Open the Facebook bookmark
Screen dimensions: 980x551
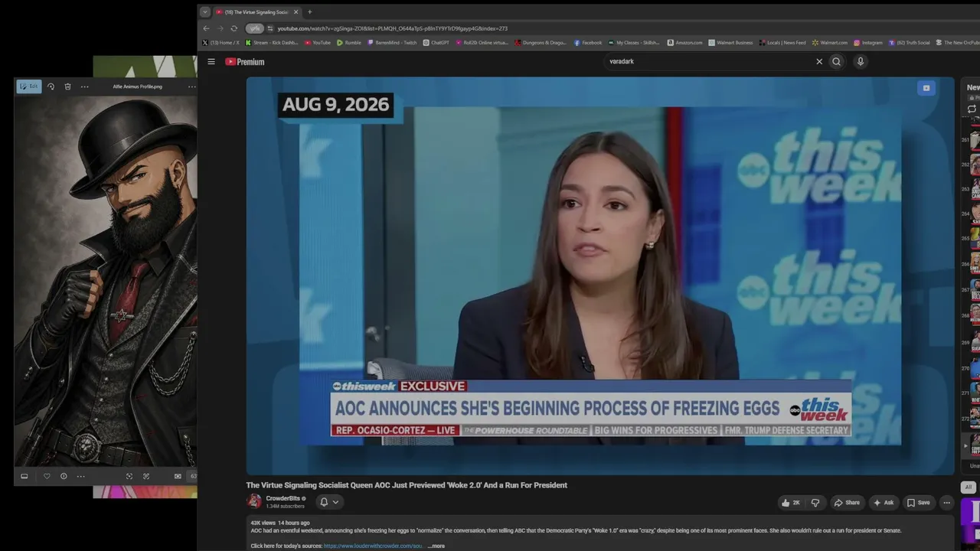coord(587,43)
